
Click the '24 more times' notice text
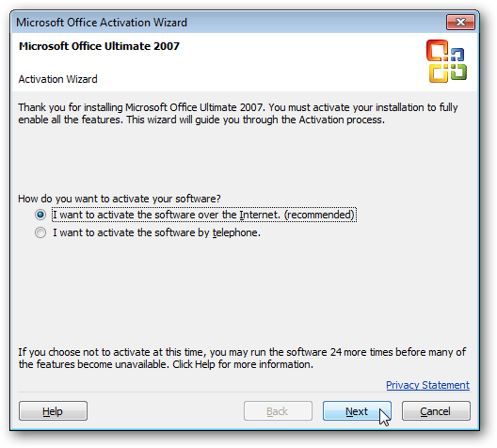point(242,358)
